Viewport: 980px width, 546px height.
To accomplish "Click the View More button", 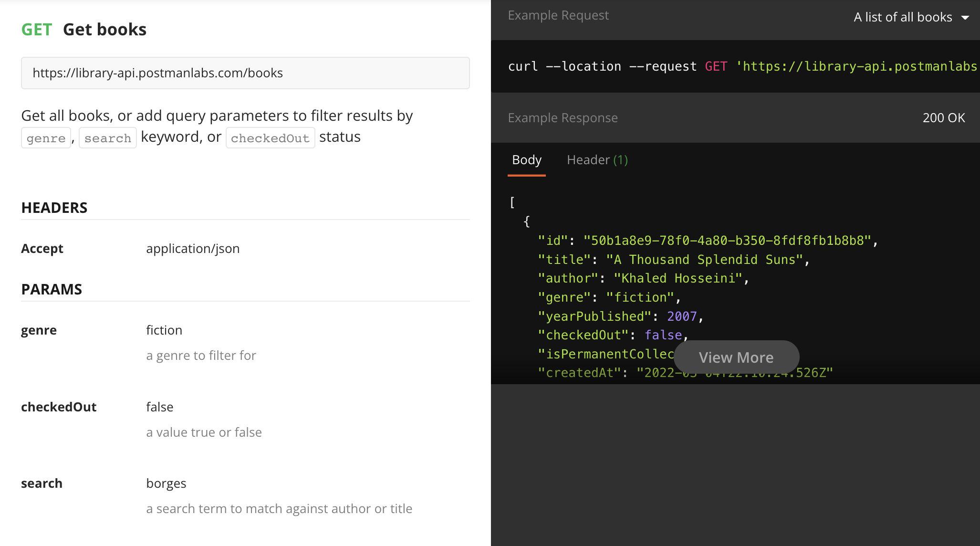I will click(736, 357).
